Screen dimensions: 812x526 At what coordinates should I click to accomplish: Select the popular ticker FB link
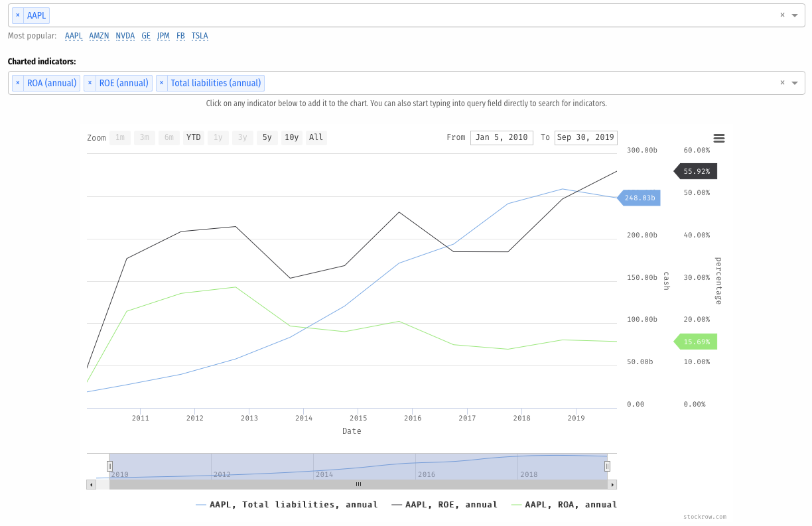tap(180, 36)
